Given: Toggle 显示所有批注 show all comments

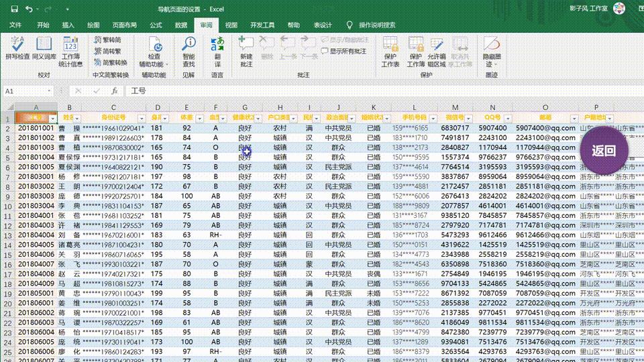Looking at the screenshot, I should click(x=348, y=51).
